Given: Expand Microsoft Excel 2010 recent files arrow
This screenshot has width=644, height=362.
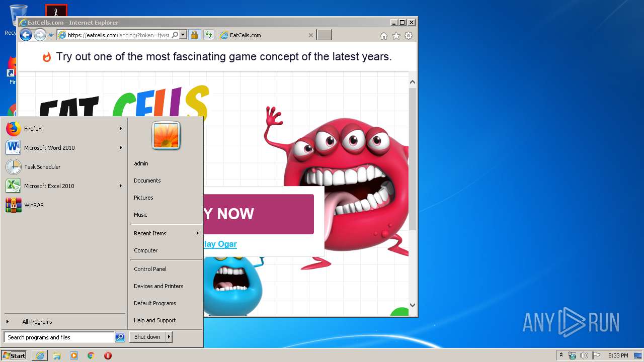Looking at the screenshot, I should tap(120, 186).
